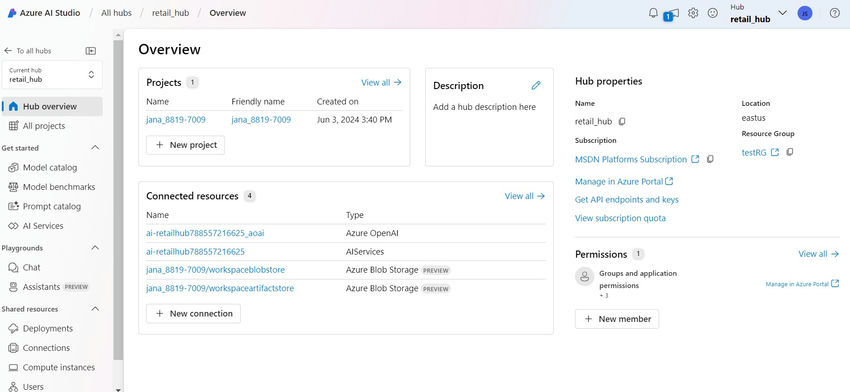The height and width of the screenshot is (392, 850).
Task: Open the settings gear
Action: click(693, 13)
